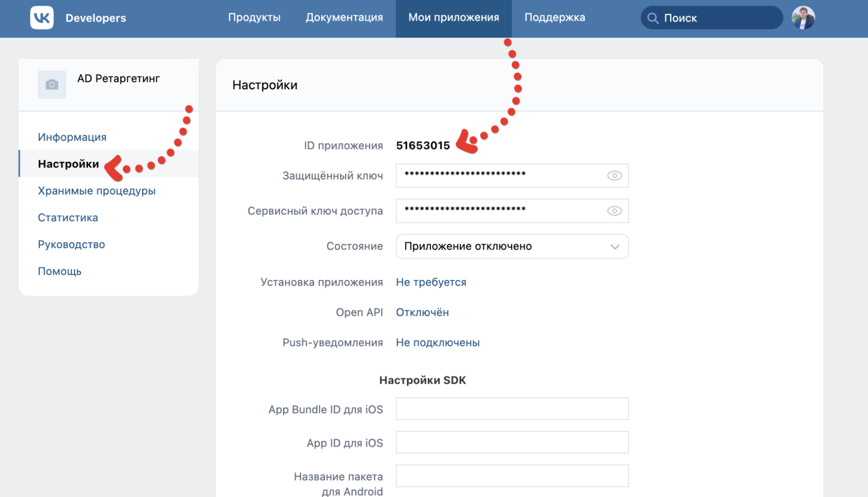Open Статистика section
The height and width of the screenshot is (497, 868).
(x=68, y=218)
